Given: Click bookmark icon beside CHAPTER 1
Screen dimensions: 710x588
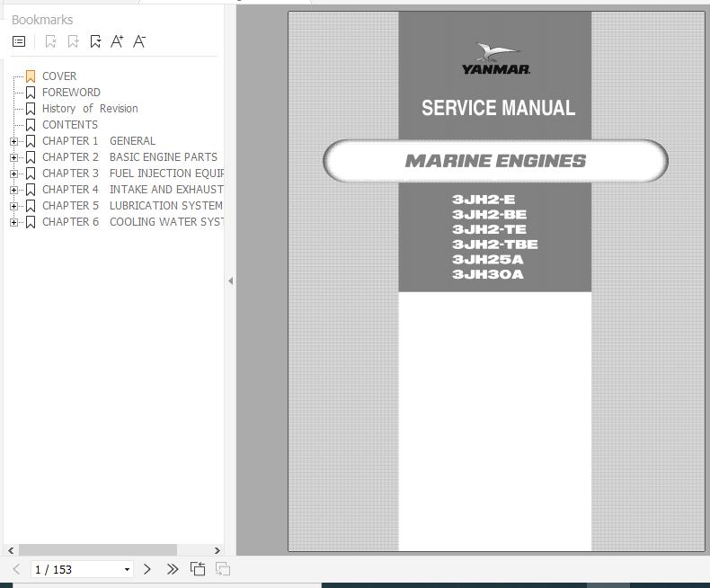Looking at the screenshot, I should pos(31,141).
